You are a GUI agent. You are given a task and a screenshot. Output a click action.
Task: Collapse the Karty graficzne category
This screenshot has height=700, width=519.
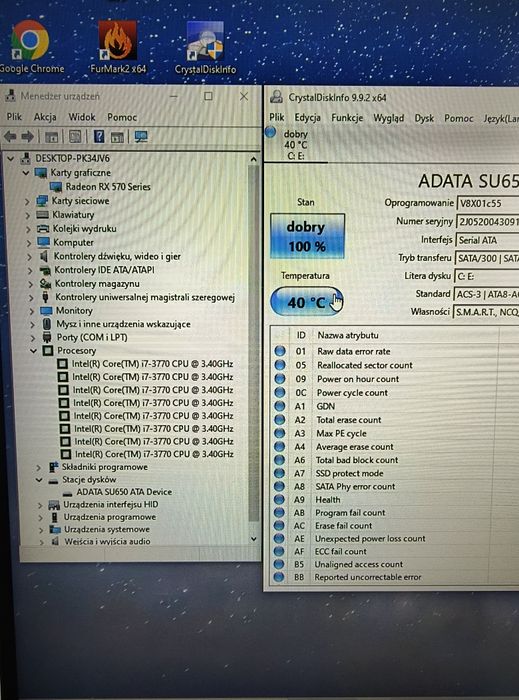(x=26, y=172)
